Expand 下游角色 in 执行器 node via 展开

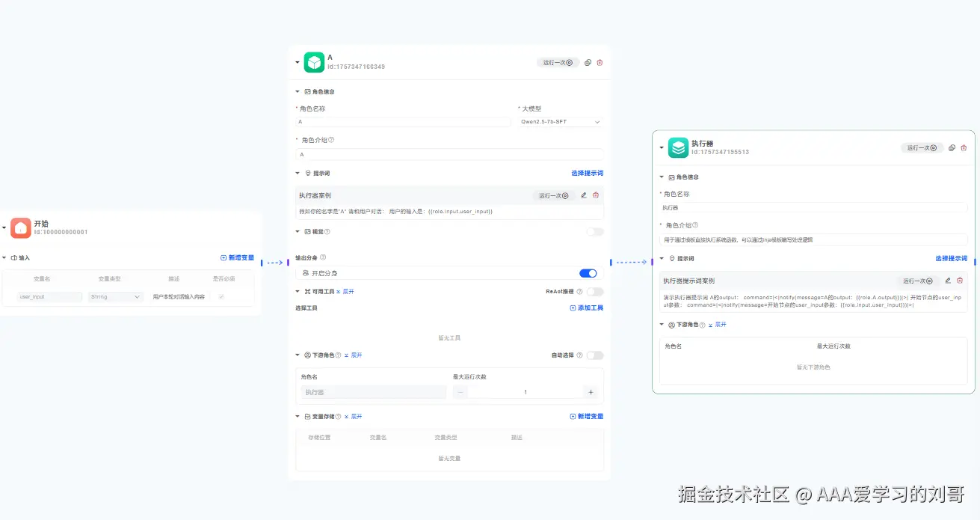click(x=717, y=325)
